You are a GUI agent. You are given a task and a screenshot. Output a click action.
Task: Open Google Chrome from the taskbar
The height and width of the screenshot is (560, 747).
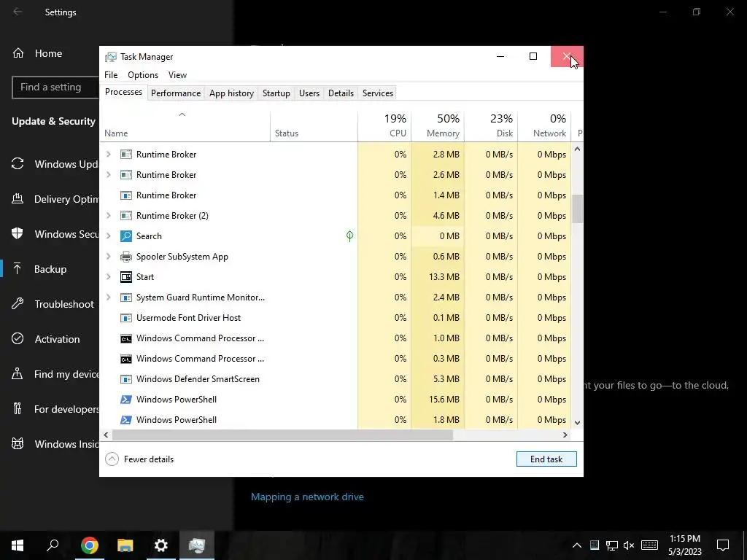90,545
